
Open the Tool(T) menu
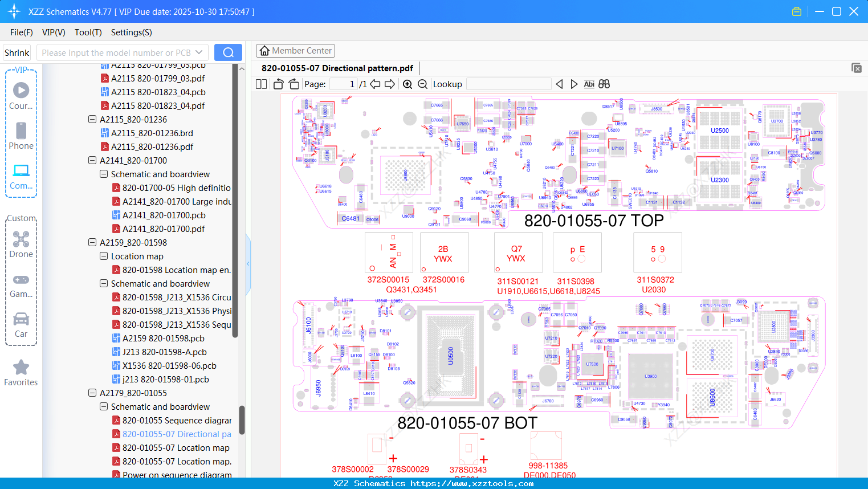coord(88,32)
